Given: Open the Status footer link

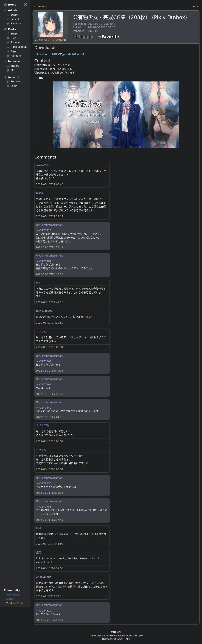Looking at the screenshot, I should (x=119, y=639).
